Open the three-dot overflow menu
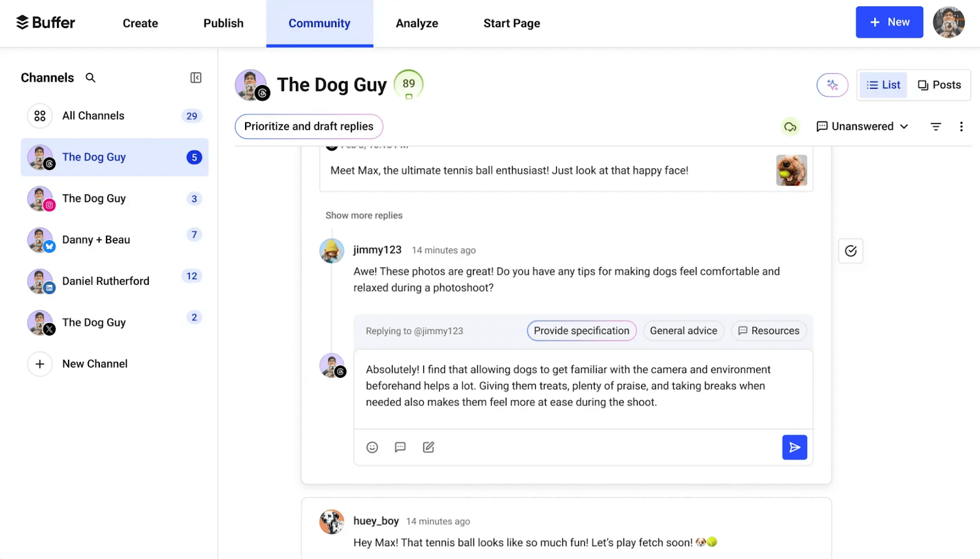The image size is (980, 559). pyautogui.click(x=961, y=126)
